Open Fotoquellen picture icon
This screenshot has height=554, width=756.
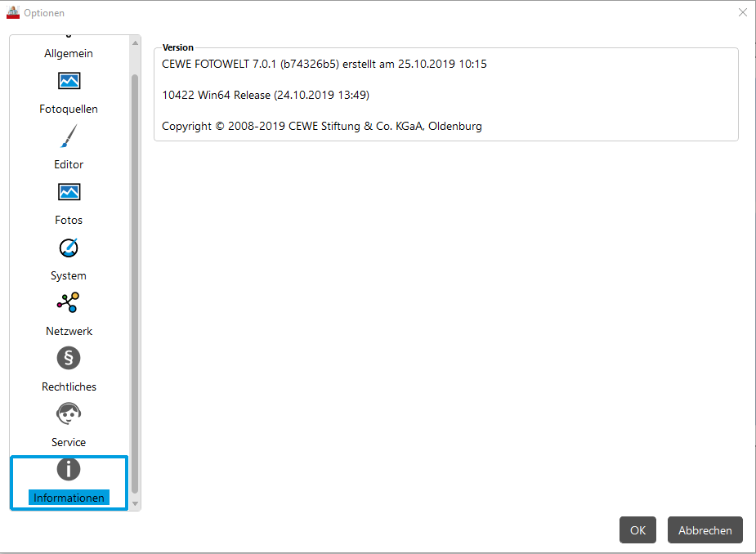(69, 81)
